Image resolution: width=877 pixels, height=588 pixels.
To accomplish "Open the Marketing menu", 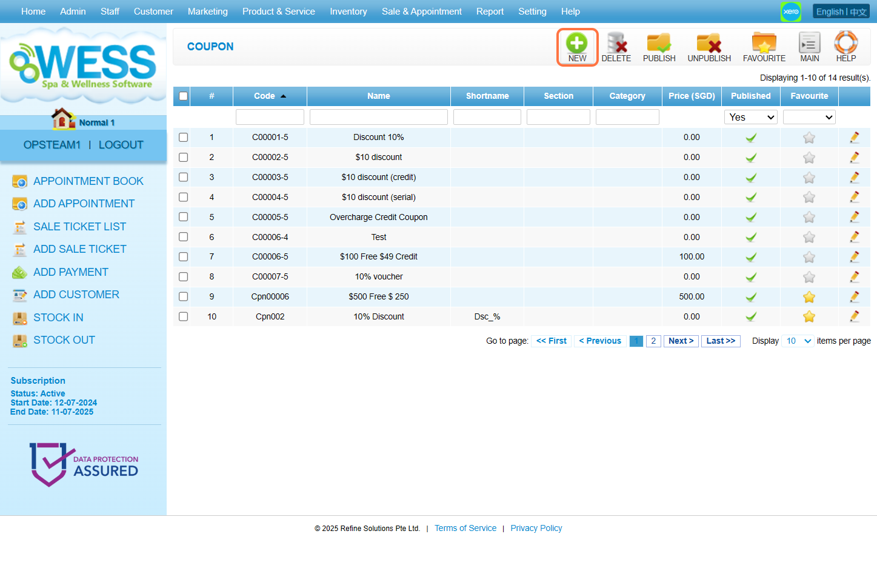I will click(207, 12).
